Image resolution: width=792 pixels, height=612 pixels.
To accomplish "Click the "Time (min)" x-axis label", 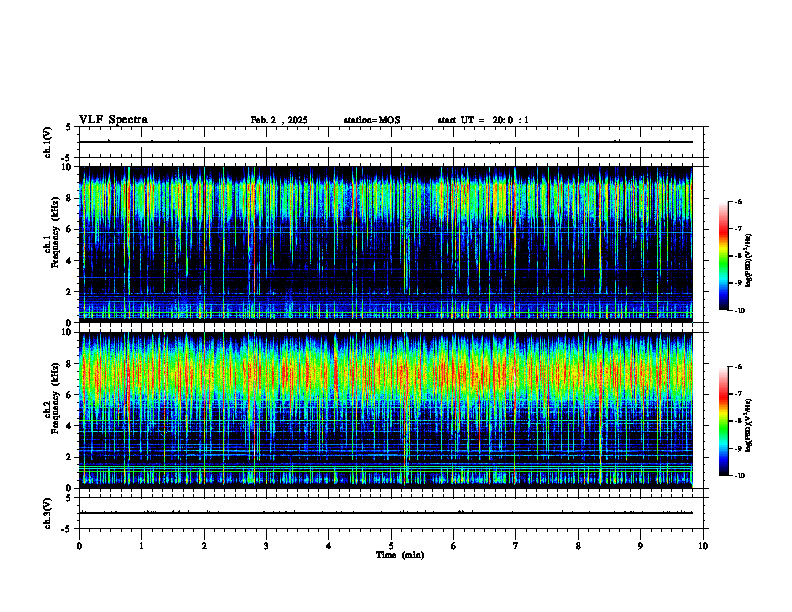I will pos(400,555).
